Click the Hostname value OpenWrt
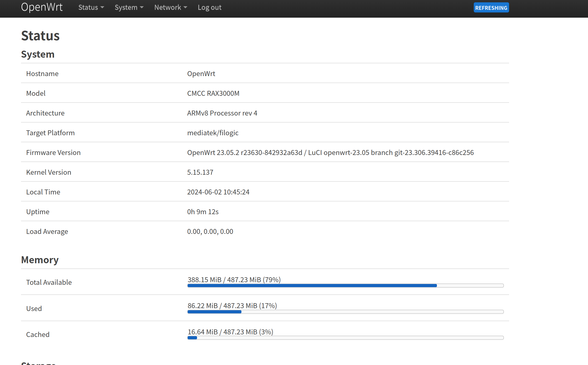588x365 pixels. click(x=201, y=74)
